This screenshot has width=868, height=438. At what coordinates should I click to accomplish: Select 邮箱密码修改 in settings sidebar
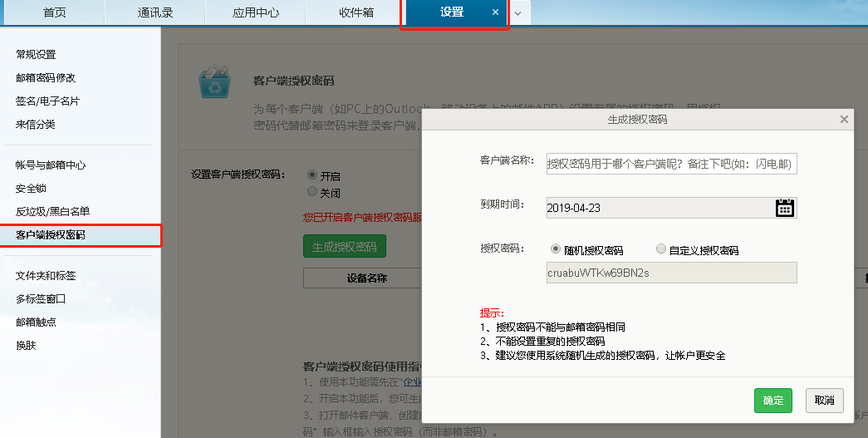tap(46, 78)
